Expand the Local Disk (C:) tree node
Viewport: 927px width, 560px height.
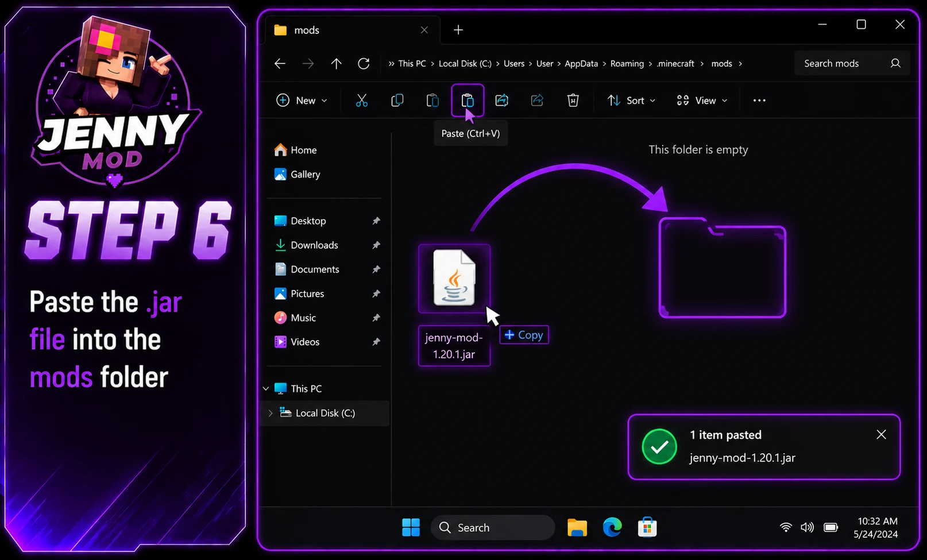coord(271,413)
